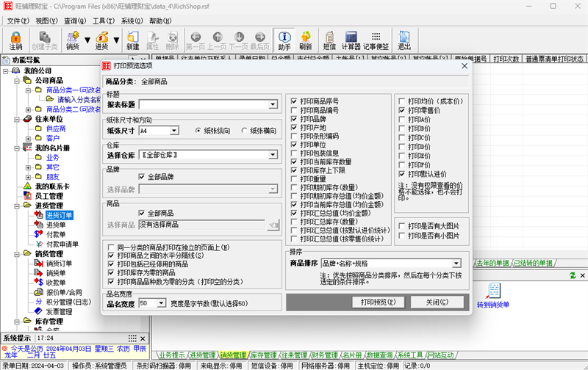Click the 打印次数 column header
Screen dimensions: 588x370
[x=506, y=59]
